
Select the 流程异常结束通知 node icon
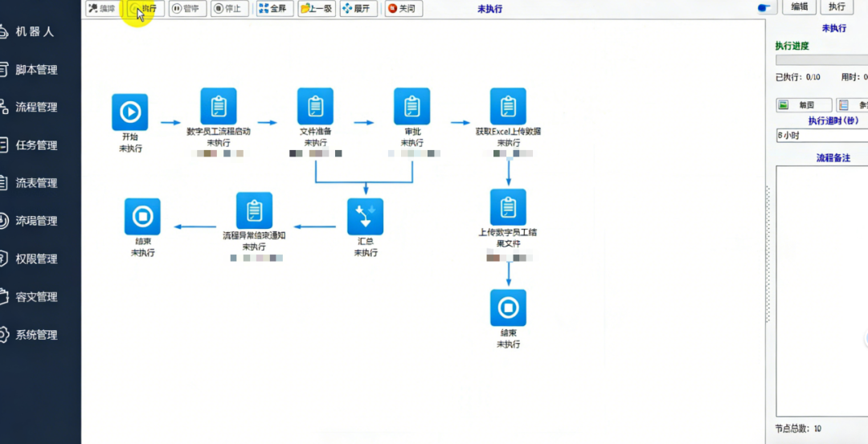coord(254,210)
